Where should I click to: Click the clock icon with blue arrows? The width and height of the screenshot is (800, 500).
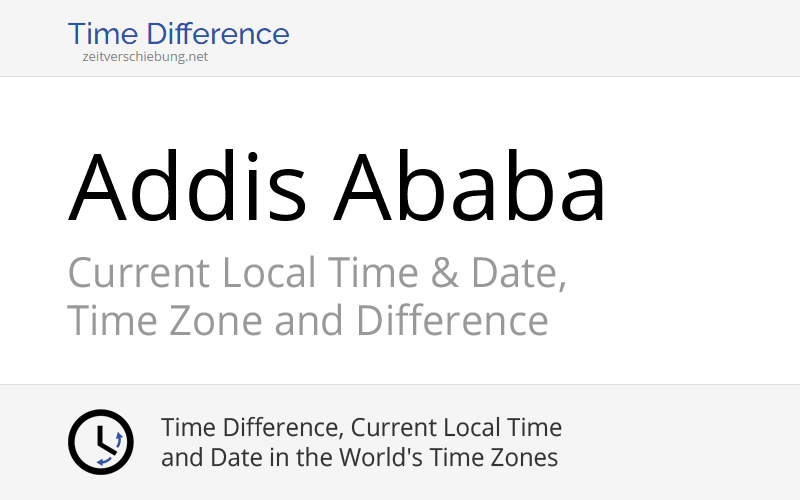pyautogui.click(x=101, y=442)
